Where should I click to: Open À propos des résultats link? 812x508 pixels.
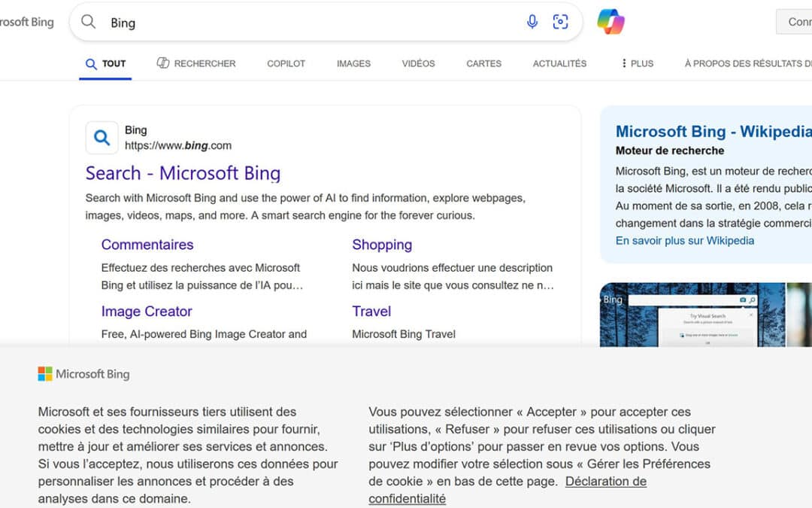[748, 64]
